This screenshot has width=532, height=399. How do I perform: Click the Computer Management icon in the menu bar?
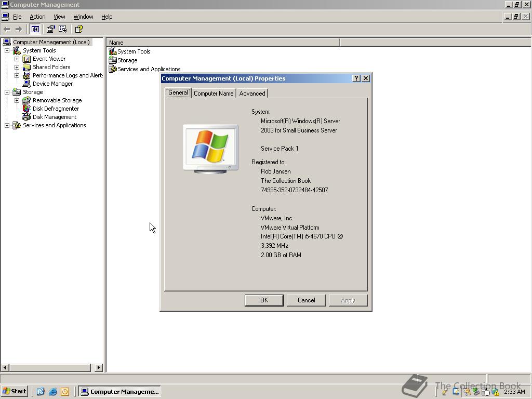point(5,17)
